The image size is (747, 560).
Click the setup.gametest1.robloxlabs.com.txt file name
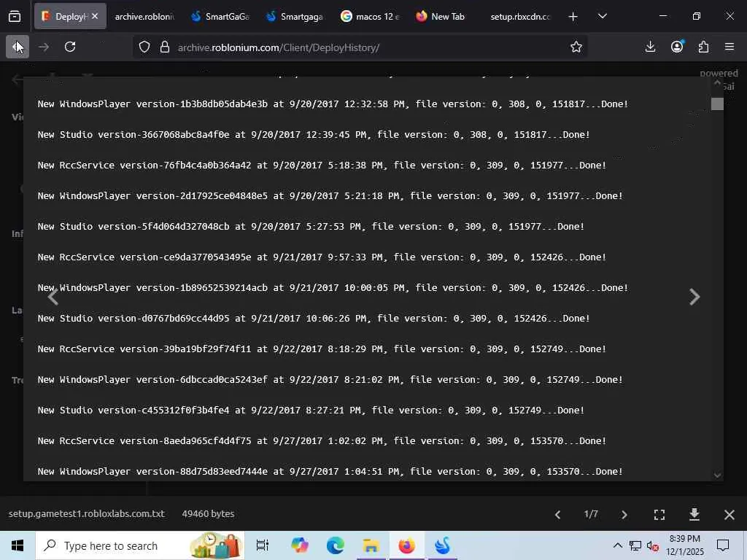(86, 514)
